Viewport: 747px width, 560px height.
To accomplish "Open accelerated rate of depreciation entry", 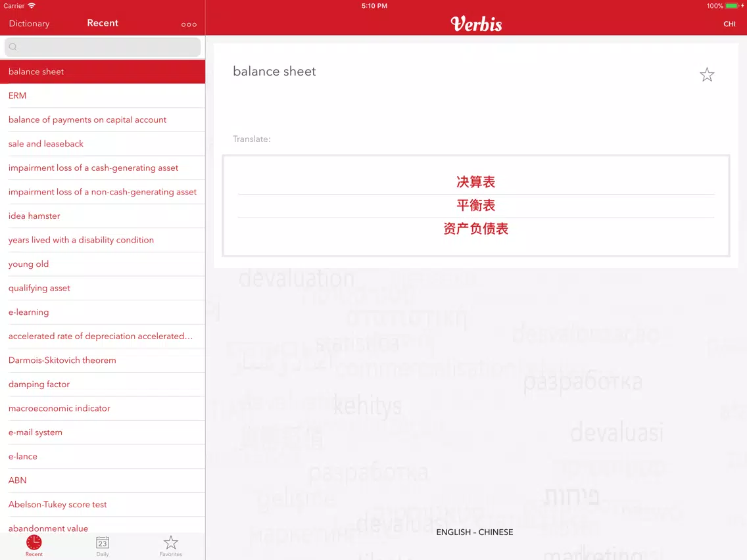I will click(103, 336).
